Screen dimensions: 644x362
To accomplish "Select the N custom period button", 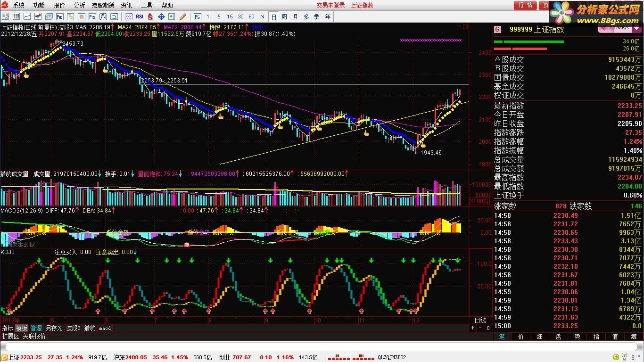I will point(262,16).
